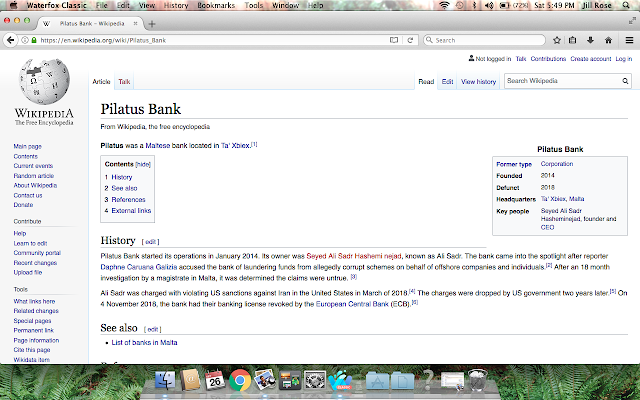Click the Wikipedia search magnifier icon

(x=625, y=81)
